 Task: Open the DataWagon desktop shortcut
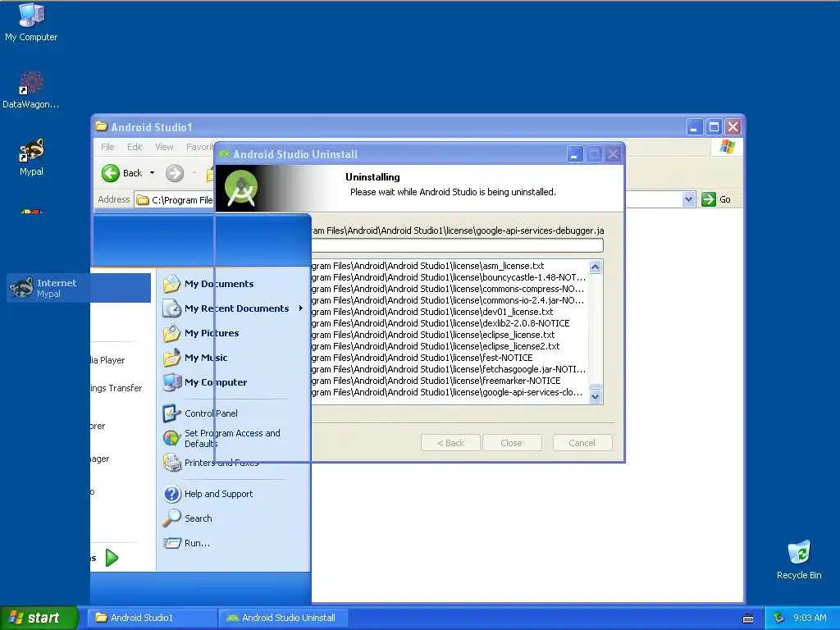(x=31, y=90)
